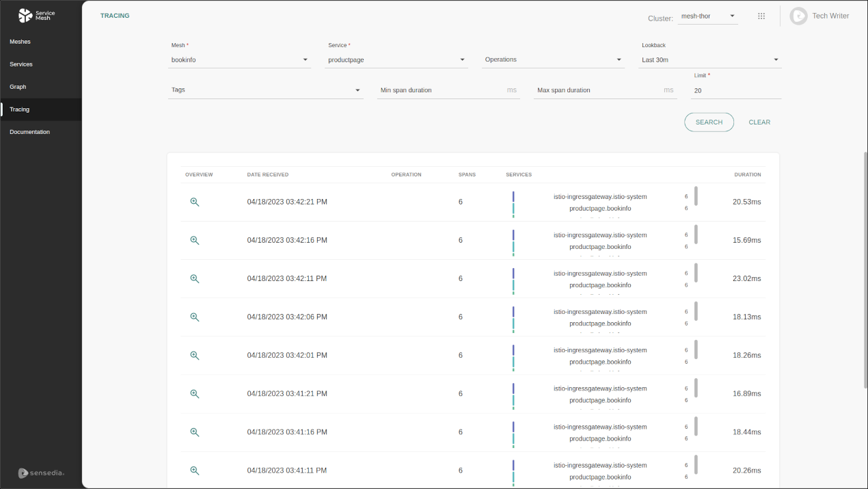
Task: Click the magnifier icon on the 03:42:06 PM row
Action: 195,317
